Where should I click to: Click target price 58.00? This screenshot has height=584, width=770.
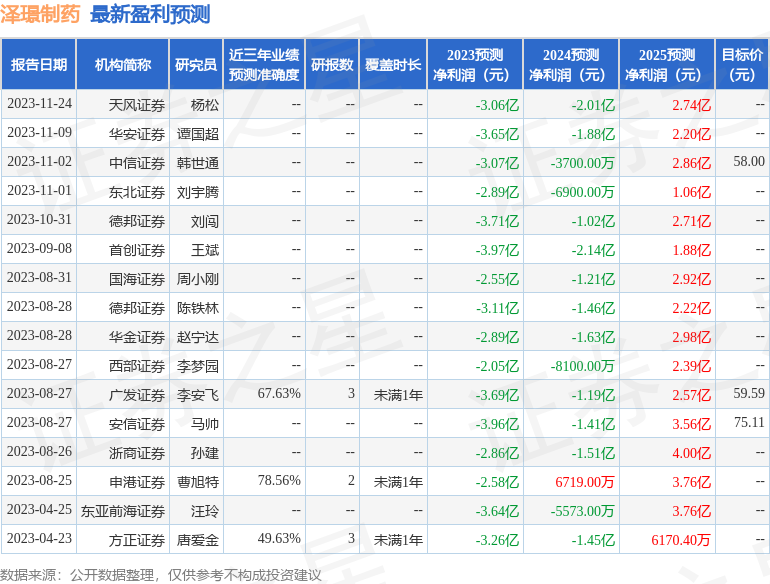point(749,161)
